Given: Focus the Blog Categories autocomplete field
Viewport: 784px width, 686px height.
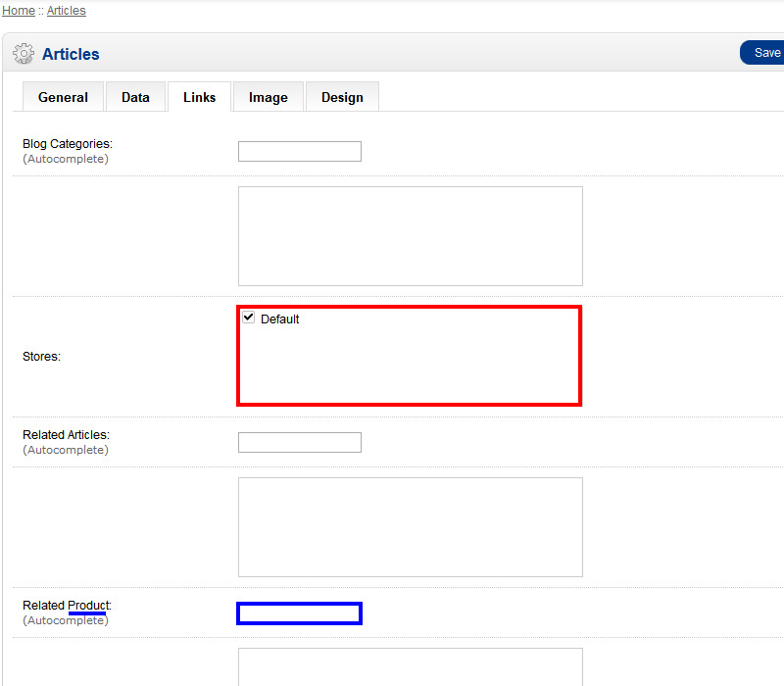Looking at the screenshot, I should coord(299,151).
